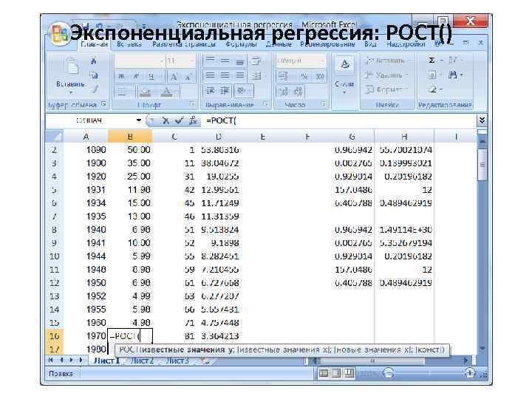The image size is (532, 399).
Task: Open the number format dropdown (Общий)
Action: click(323, 61)
